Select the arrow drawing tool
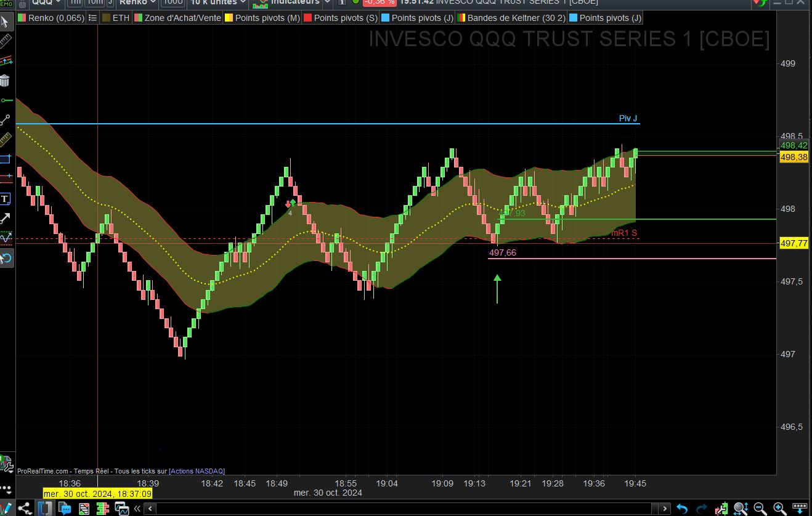The image size is (812, 516). pyautogui.click(x=6, y=218)
